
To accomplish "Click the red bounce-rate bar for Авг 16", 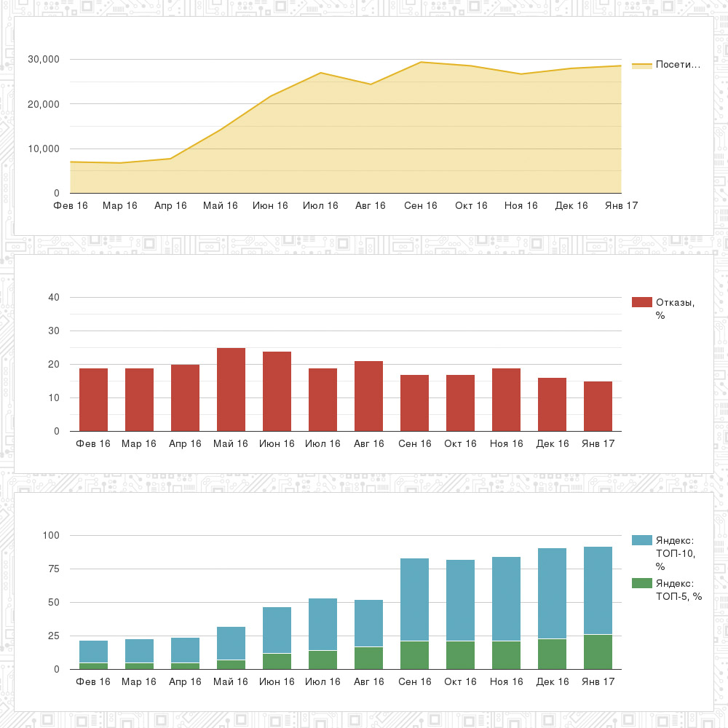I will tap(368, 396).
